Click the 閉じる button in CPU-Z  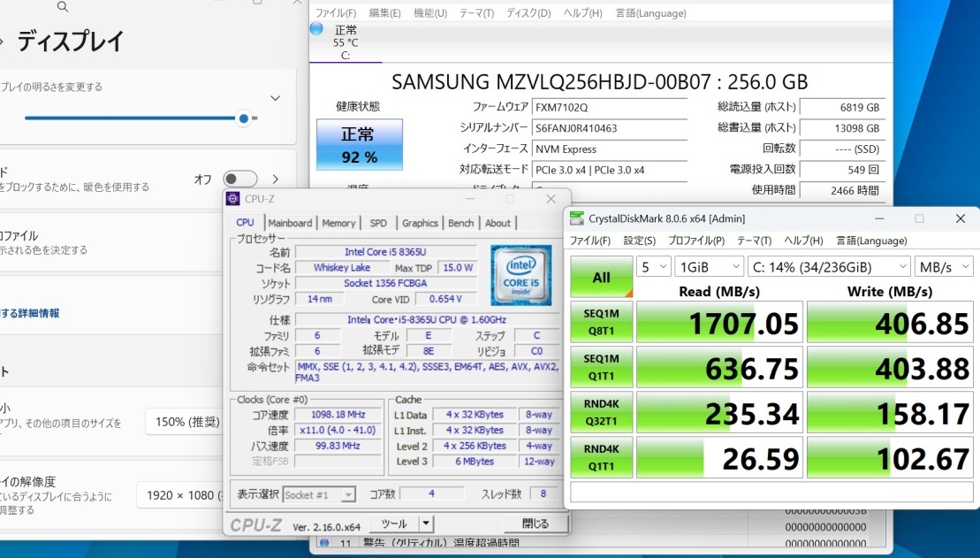click(536, 524)
